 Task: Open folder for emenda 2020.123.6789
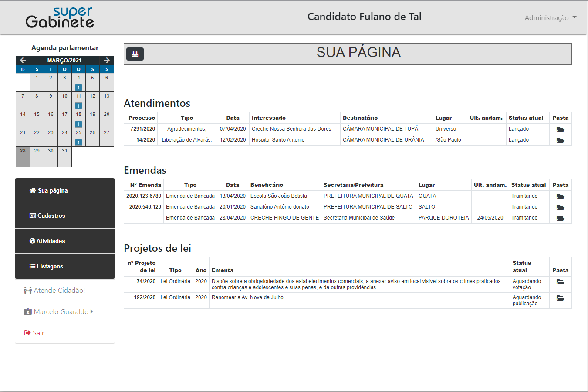(560, 196)
